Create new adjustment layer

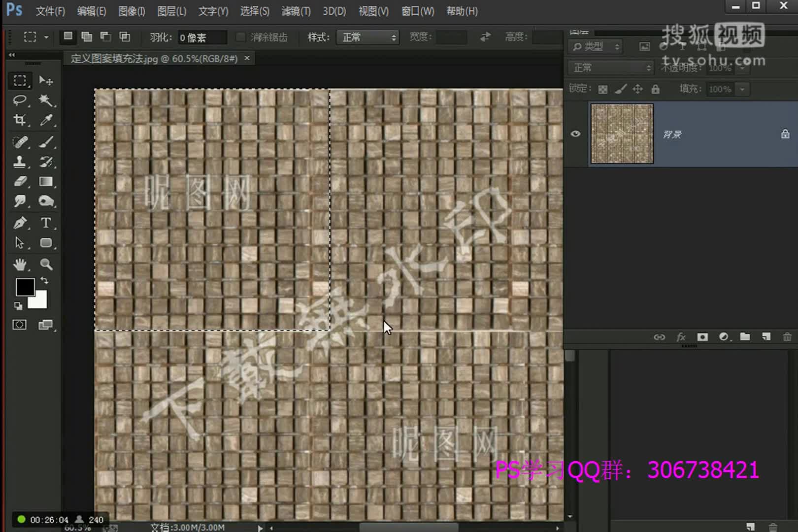tap(724, 337)
